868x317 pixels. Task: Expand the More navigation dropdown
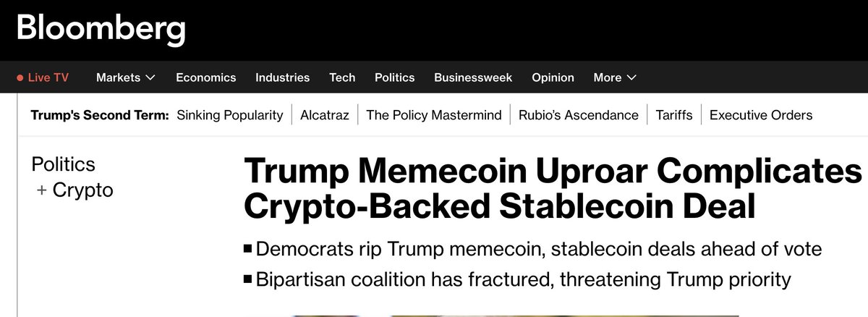614,77
